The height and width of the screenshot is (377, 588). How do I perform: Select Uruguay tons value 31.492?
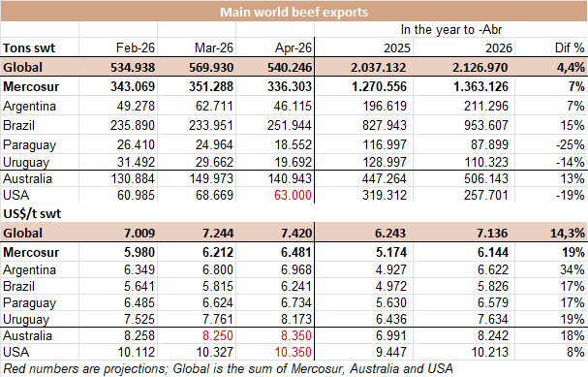(x=136, y=162)
